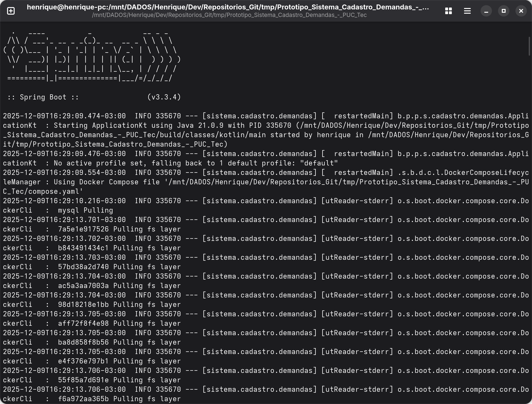
Task: Click the Spring Boot version (v3.3.4)
Action: (164, 97)
